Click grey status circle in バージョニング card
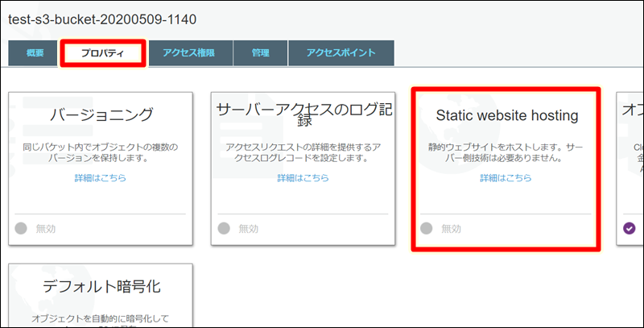This screenshot has height=328, width=644. point(21,228)
